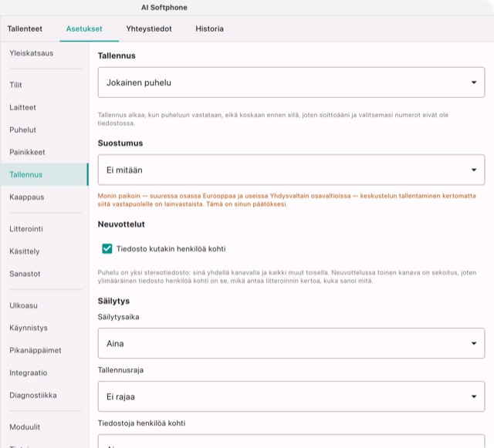The image size is (494, 448).
Task: Click the orange consent warning text
Action: [286, 200]
